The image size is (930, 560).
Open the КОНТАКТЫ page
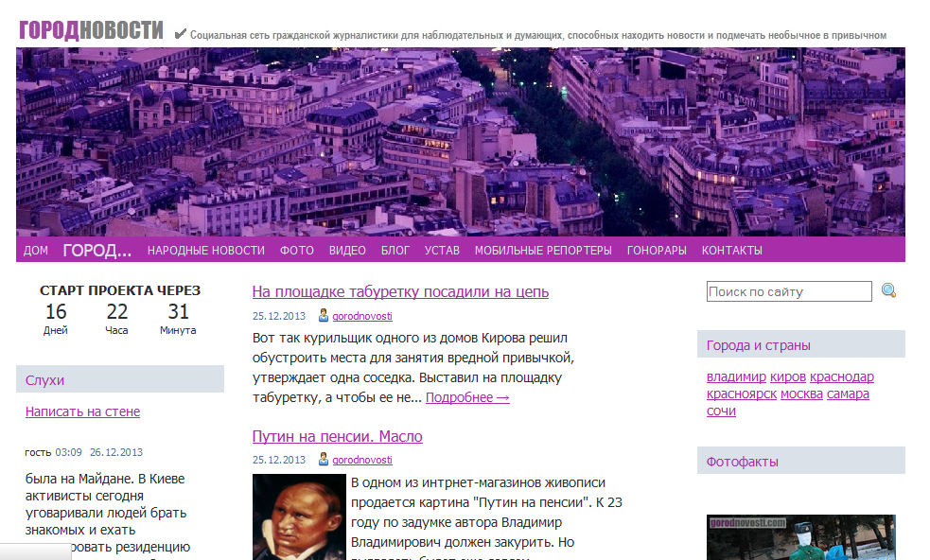[732, 251]
